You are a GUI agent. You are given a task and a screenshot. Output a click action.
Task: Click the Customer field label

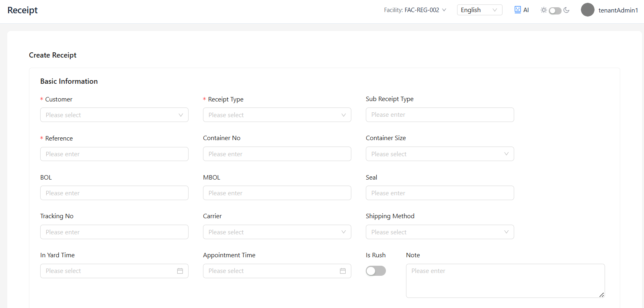click(x=59, y=99)
